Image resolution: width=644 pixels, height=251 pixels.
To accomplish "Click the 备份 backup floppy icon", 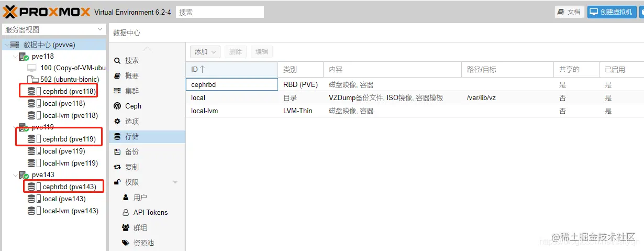I will [x=117, y=151].
